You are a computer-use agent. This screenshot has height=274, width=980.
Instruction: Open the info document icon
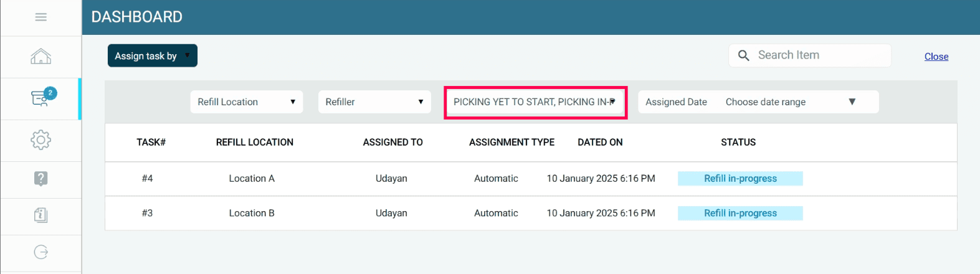[41, 215]
